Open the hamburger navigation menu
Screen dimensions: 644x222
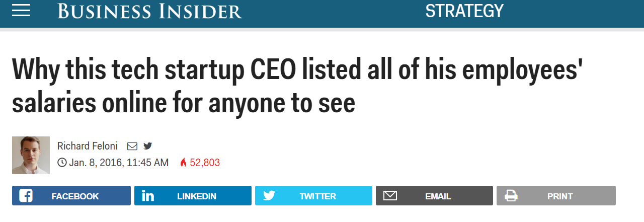(x=21, y=11)
